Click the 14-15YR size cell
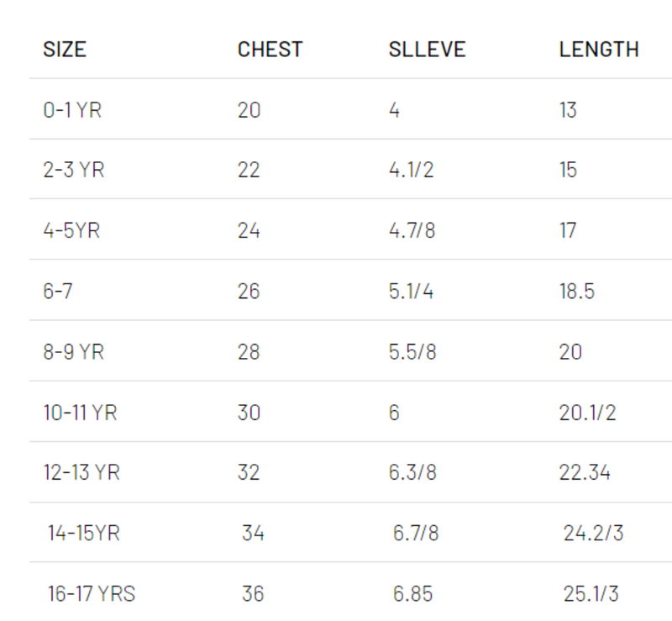This screenshot has height=621, width=672. pyautogui.click(x=83, y=533)
